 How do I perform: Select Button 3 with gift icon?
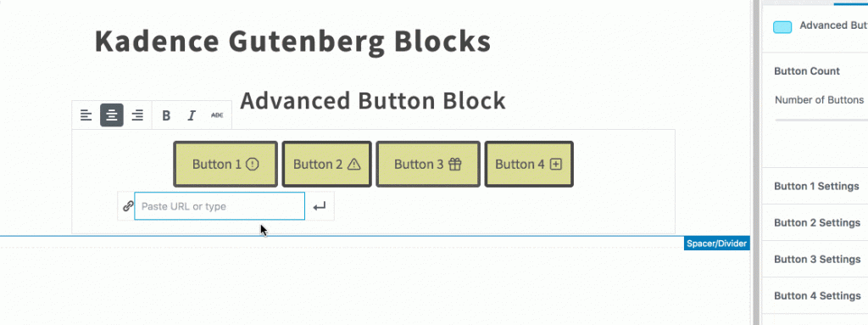pos(428,164)
